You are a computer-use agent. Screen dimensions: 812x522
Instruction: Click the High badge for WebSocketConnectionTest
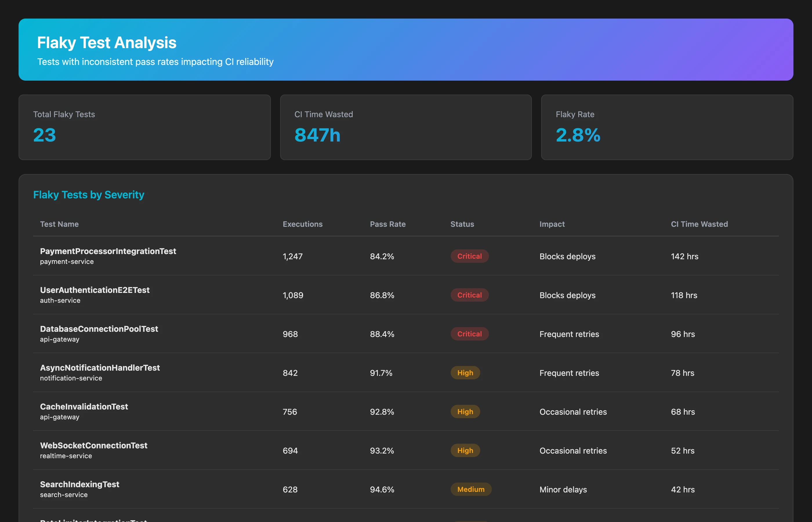click(465, 450)
